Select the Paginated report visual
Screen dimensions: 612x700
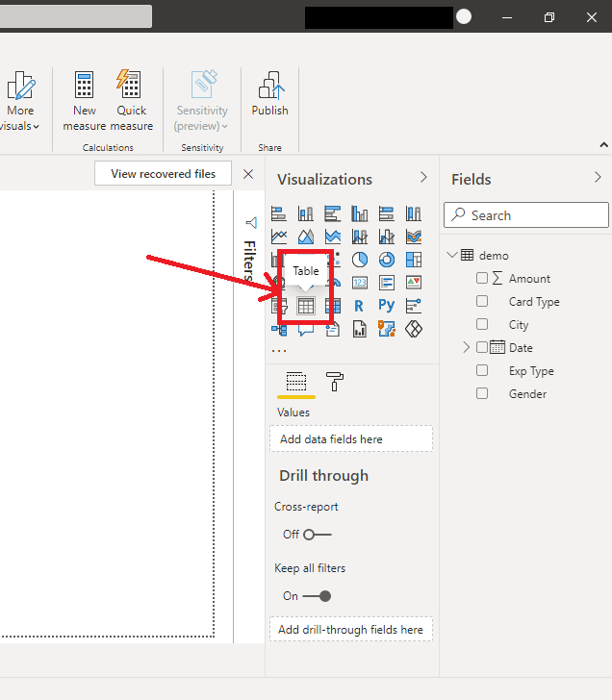pos(360,330)
